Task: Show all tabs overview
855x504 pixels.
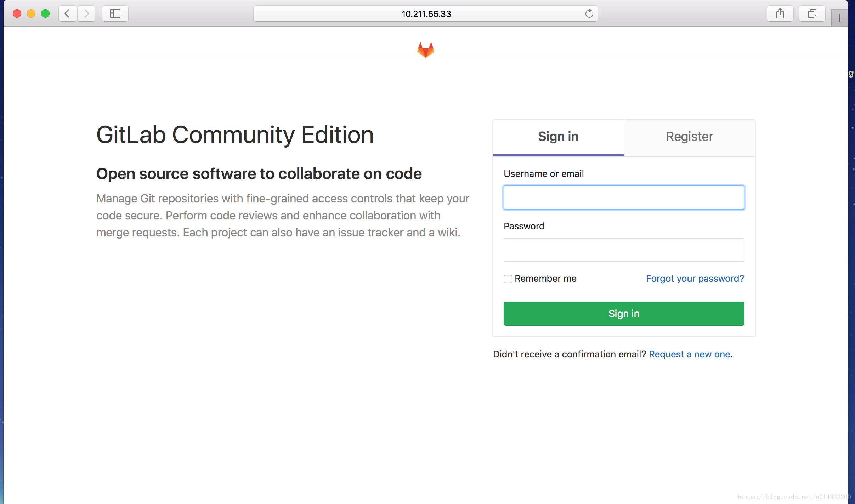Action: coord(812,14)
